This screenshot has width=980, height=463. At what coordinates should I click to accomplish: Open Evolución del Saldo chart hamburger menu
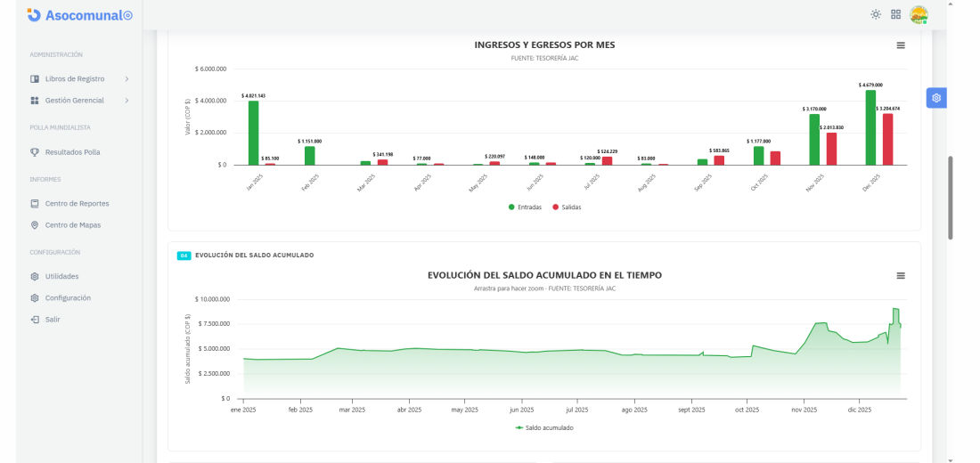(x=901, y=275)
